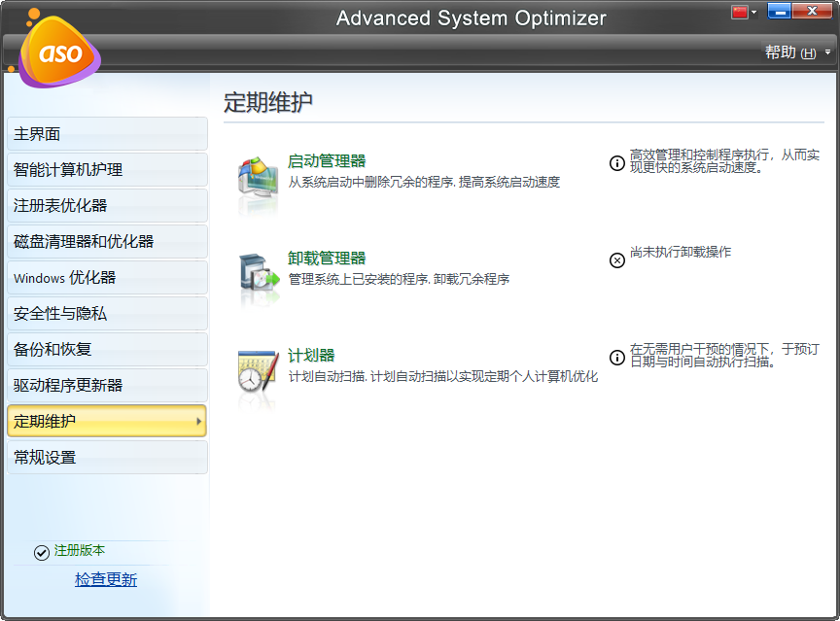
Task: Click the Chinese flag language icon
Action: click(740, 12)
